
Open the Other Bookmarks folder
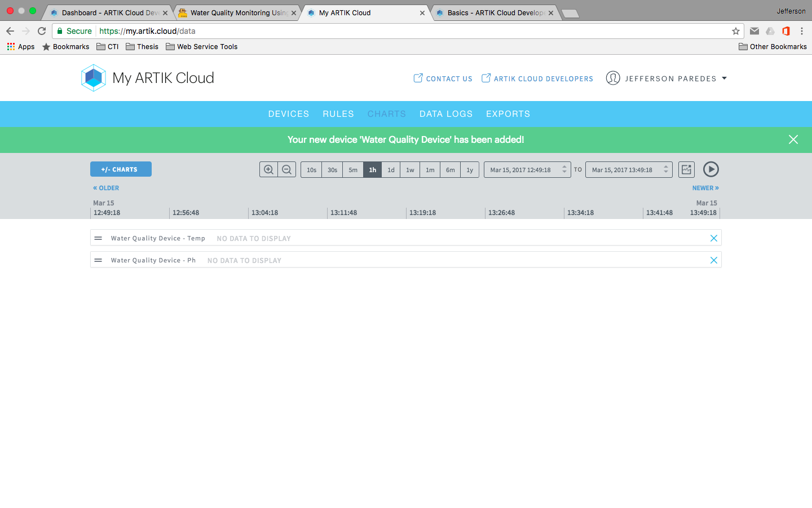point(773,47)
